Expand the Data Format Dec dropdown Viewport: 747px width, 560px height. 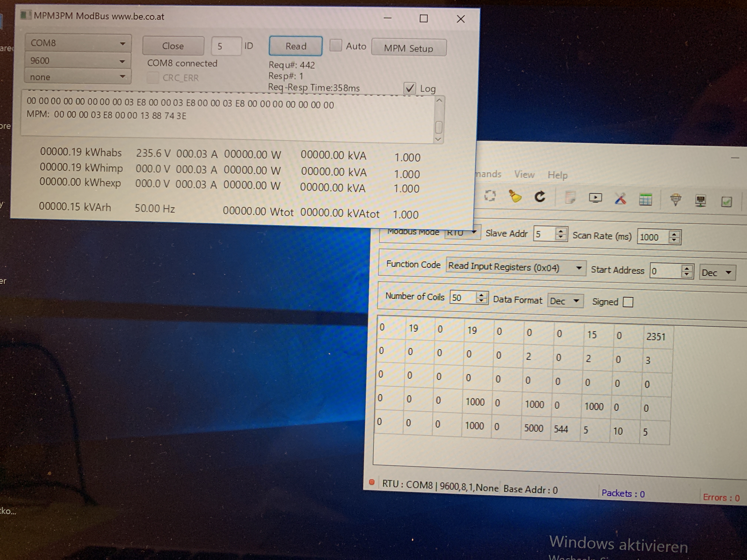(x=565, y=301)
